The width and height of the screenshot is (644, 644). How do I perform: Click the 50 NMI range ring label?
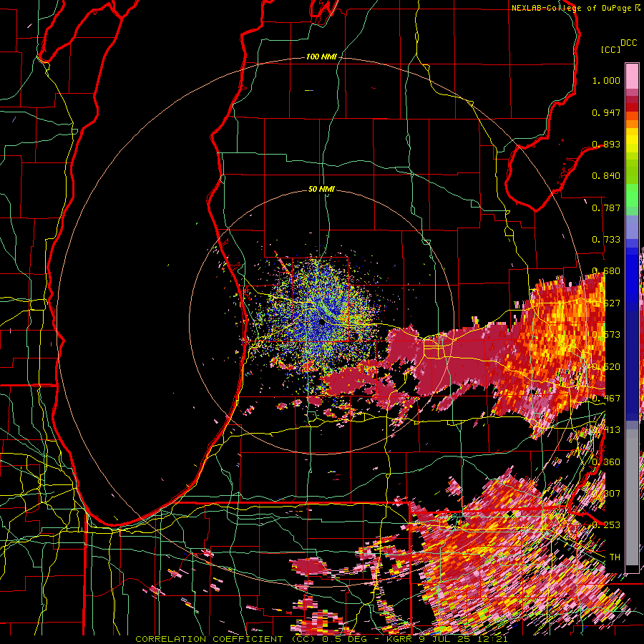[x=321, y=189]
